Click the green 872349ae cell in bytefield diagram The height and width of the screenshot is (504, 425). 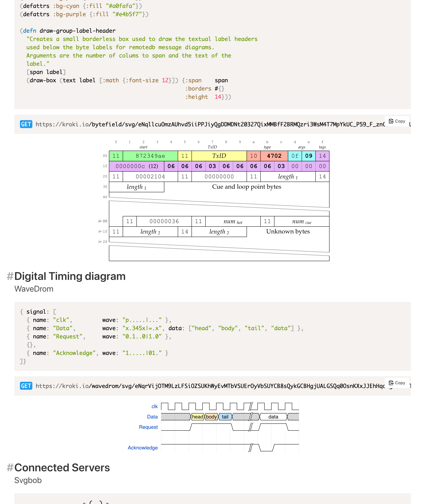(x=150, y=156)
